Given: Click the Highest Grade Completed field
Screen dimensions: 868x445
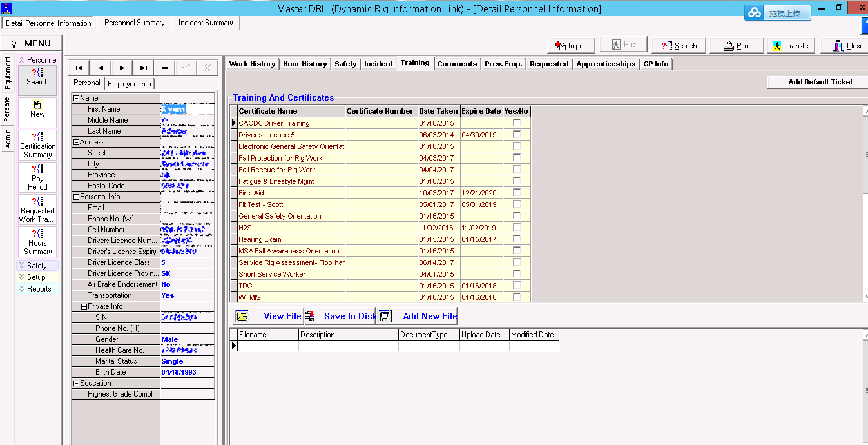Looking at the screenshot, I should point(187,394).
